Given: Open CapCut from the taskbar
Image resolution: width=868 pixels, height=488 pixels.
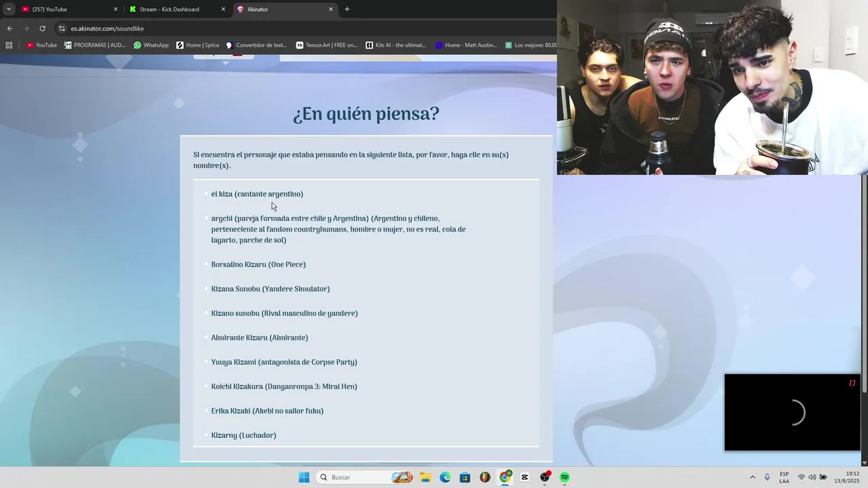Looking at the screenshot, I should tap(525, 477).
